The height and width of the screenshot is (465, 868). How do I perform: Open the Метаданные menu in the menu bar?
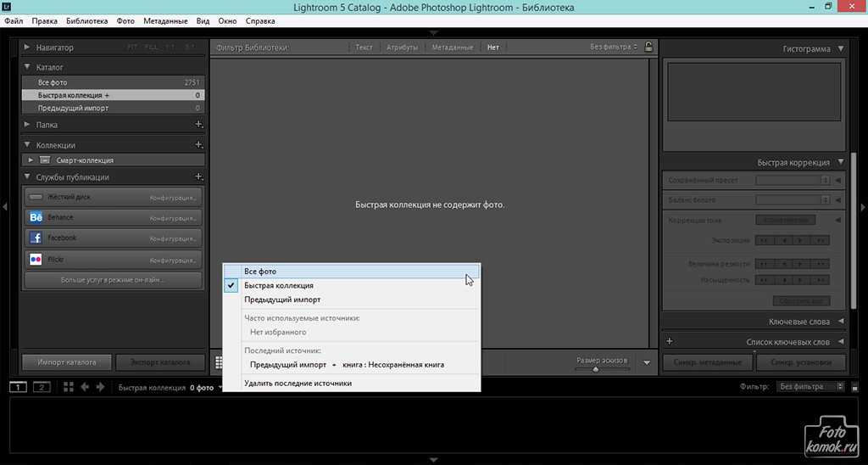(x=165, y=20)
